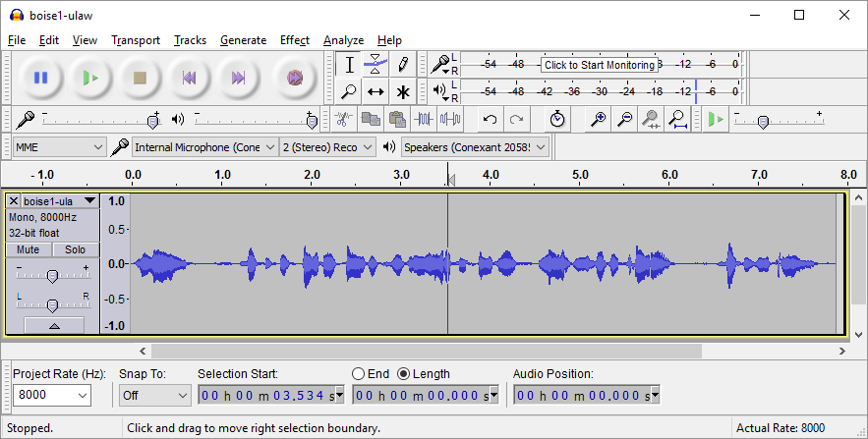This screenshot has width=868, height=439.
Task: Open the 2 (Stereo) channels dropdown
Action: (327, 147)
